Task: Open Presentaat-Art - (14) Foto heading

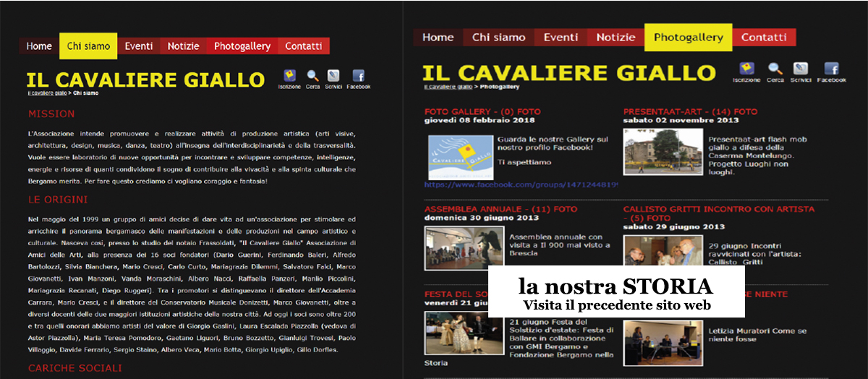Action: (x=690, y=112)
